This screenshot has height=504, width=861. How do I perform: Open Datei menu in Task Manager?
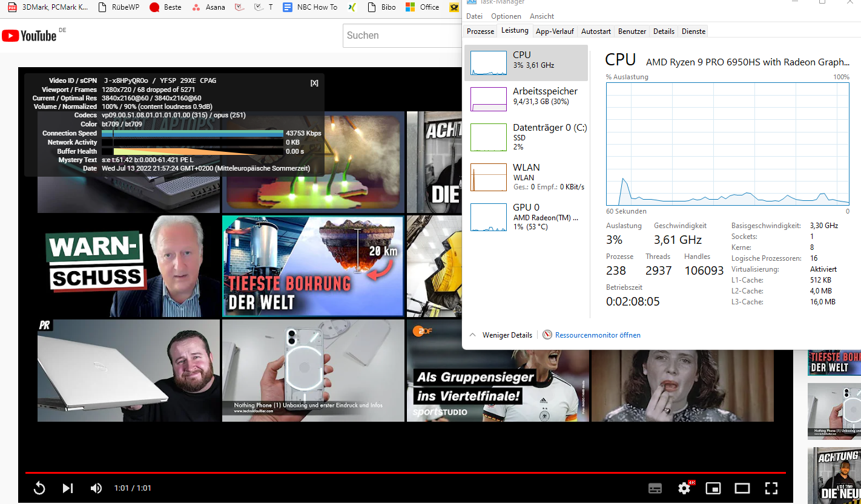coord(475,16)
